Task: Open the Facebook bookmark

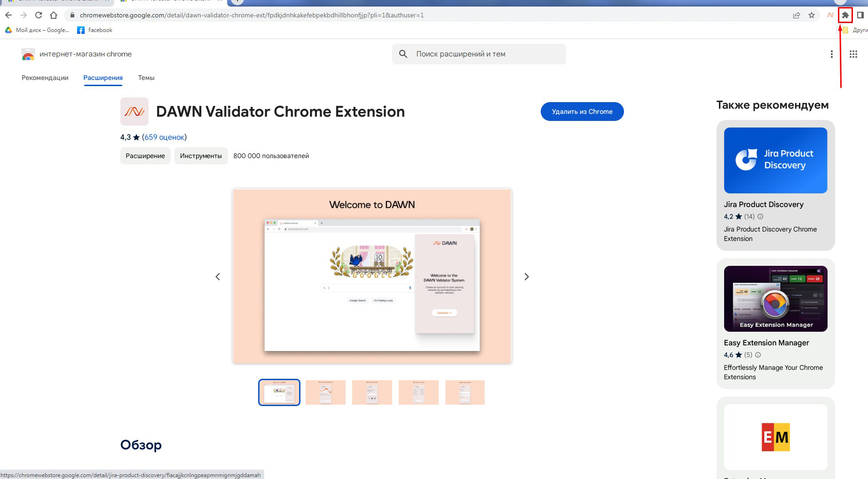Action: click(95, 30)
